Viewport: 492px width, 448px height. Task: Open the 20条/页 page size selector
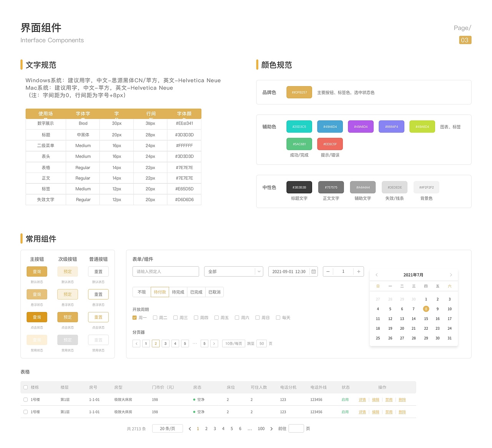point(167,428)
